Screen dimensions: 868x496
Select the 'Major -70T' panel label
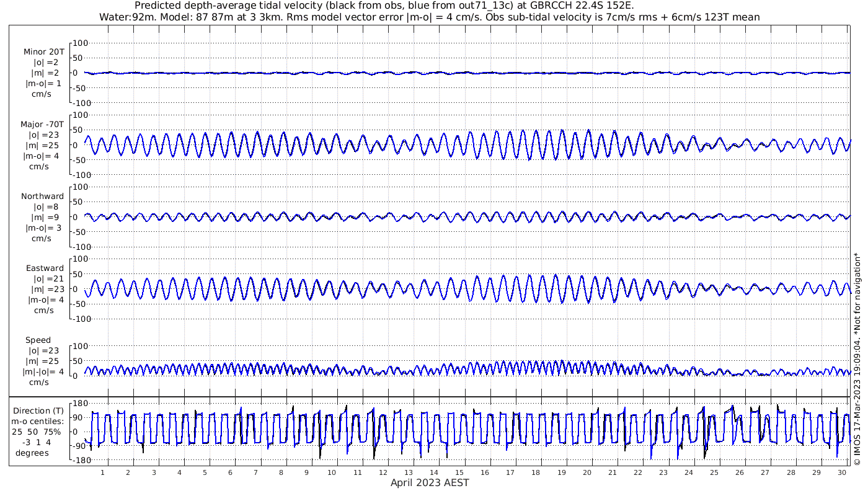[x=42, y=124]
